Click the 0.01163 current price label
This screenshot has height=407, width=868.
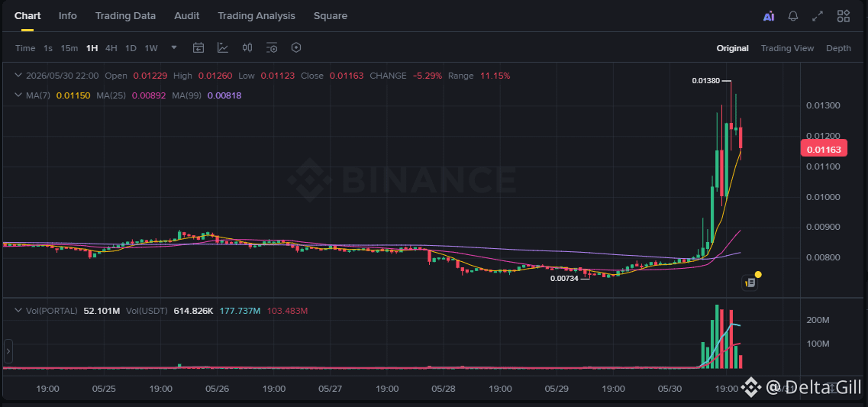[x=824, y=149]
